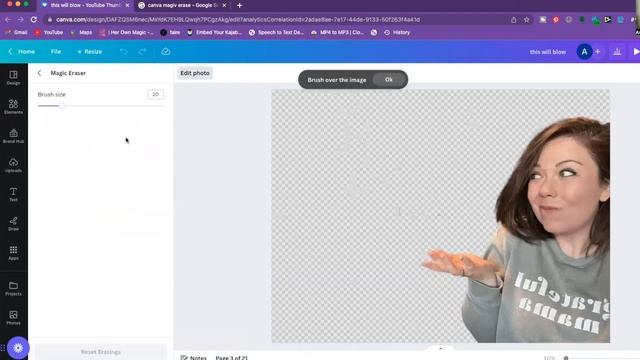Open the Maps bookmark
This screenshot has height=360, width=640.
pos(81,32)
